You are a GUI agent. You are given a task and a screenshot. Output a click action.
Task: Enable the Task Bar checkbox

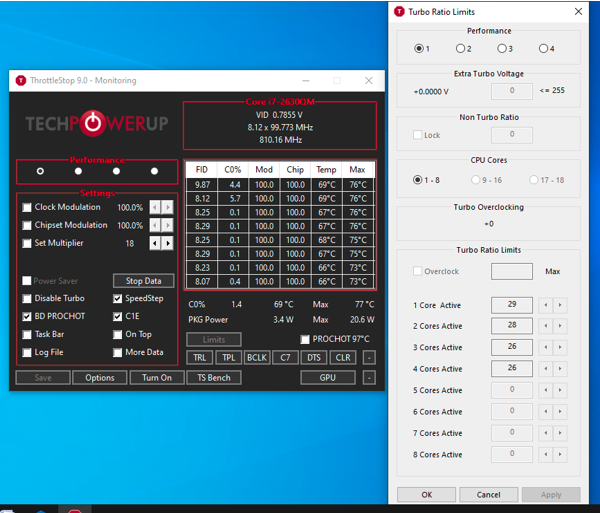coord(27,334)
